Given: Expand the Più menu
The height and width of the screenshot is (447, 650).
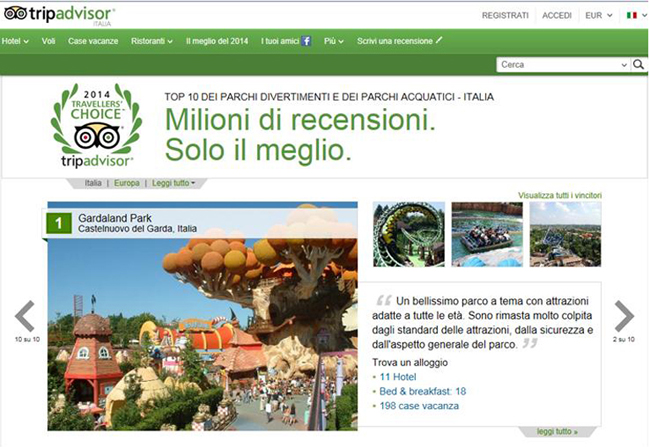Looking at the screenshot, I should pyautogui.click(x=334, y=41).
